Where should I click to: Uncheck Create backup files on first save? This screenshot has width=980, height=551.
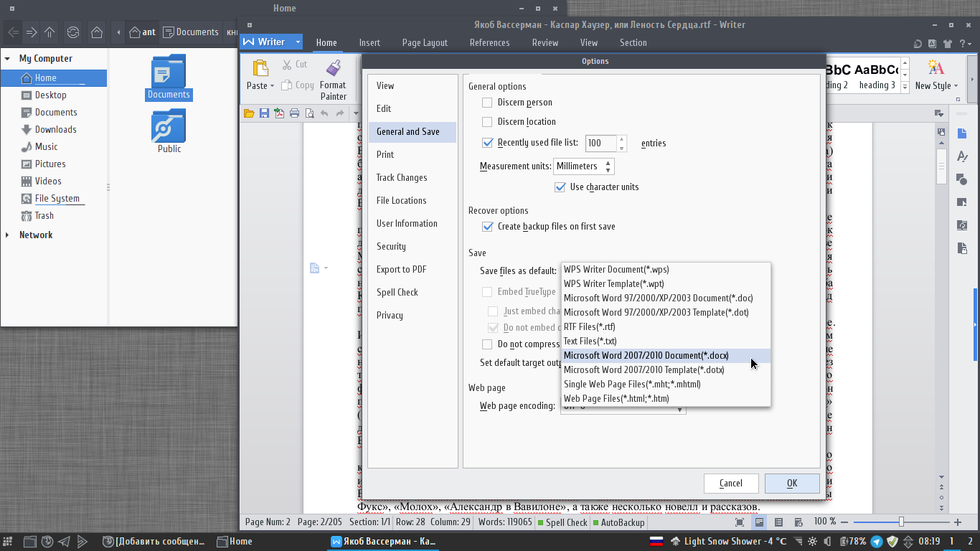[487, 227]
